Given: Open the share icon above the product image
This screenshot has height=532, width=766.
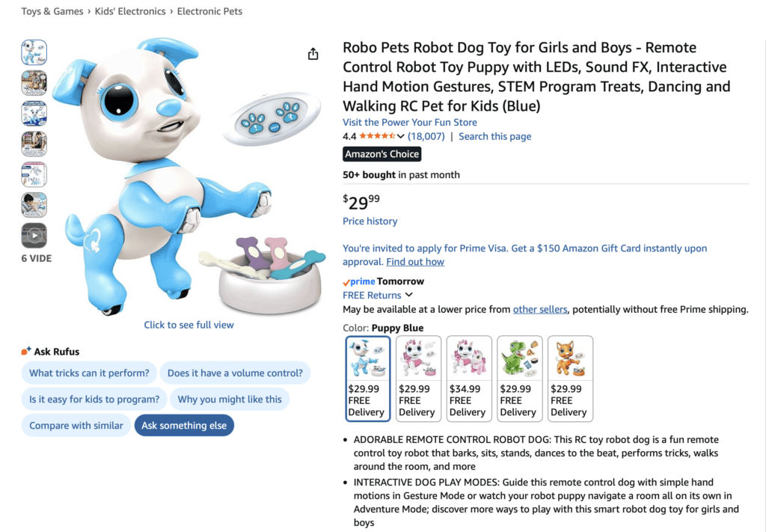Looking at the screenshot, I should [313, 54].
